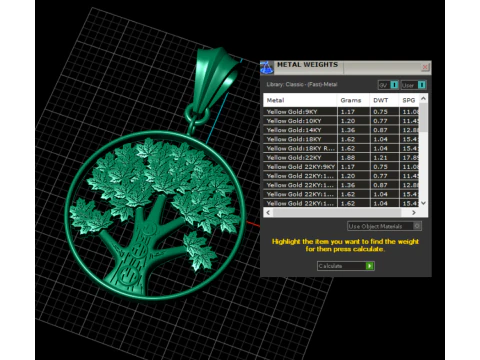Click the horizontal scroll right arrow
Image resolution: width=480 pixels, height=360 pixels.
coord(414,212)
